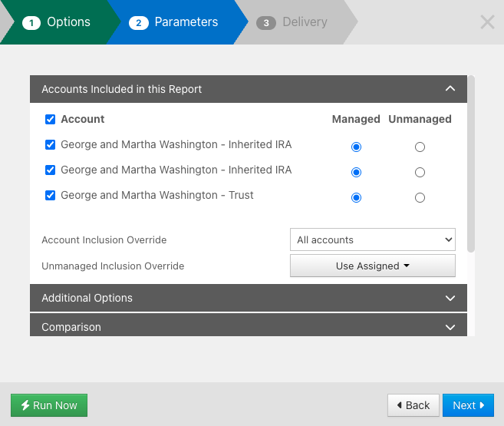
Task: Toggle the Account select-all checkbox
Action: 50,119
